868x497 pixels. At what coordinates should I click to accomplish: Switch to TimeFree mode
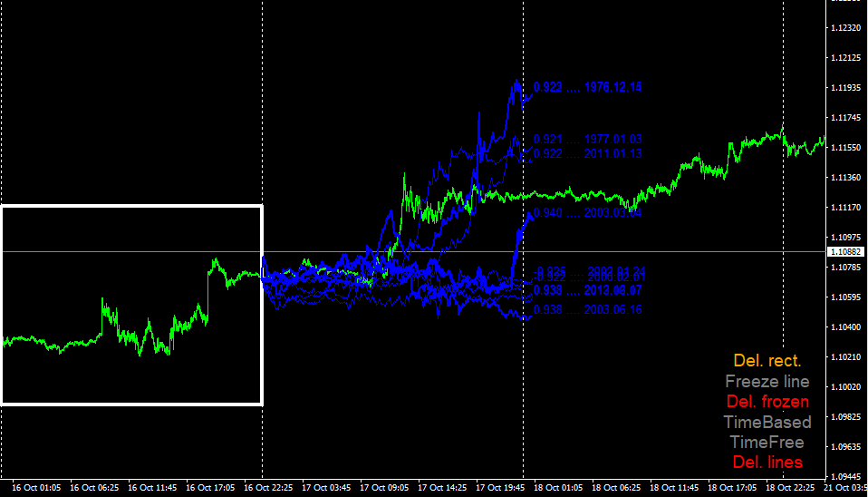767,443
